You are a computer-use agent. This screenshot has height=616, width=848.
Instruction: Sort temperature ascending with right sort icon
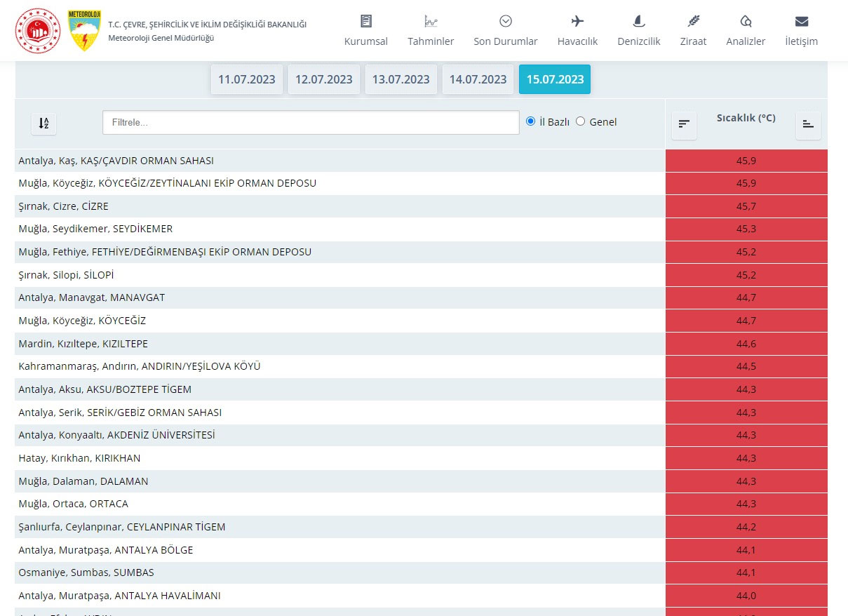coord(808,124)
